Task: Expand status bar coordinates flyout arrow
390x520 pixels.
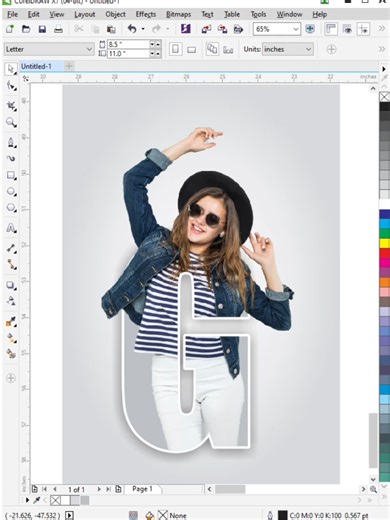Action: click(69, 515)
